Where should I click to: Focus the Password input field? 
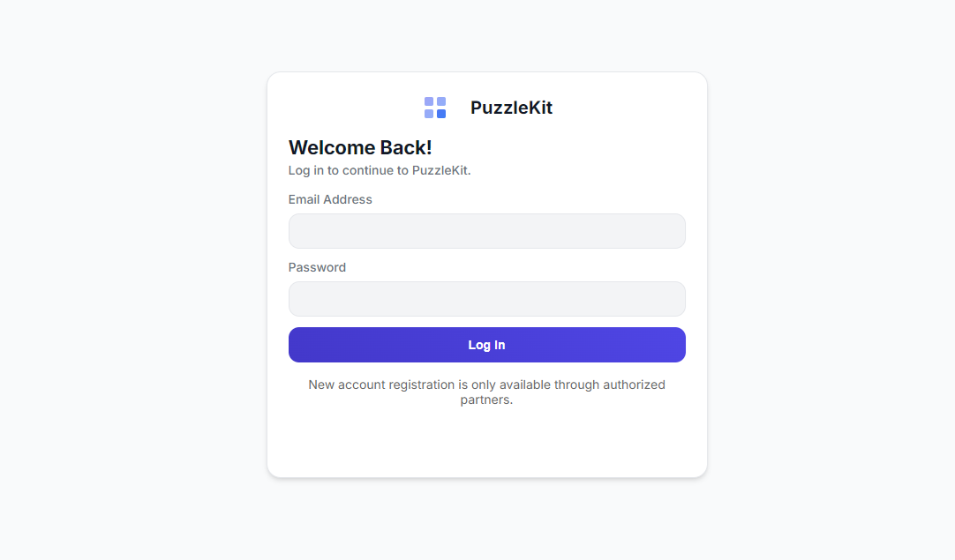486,299
